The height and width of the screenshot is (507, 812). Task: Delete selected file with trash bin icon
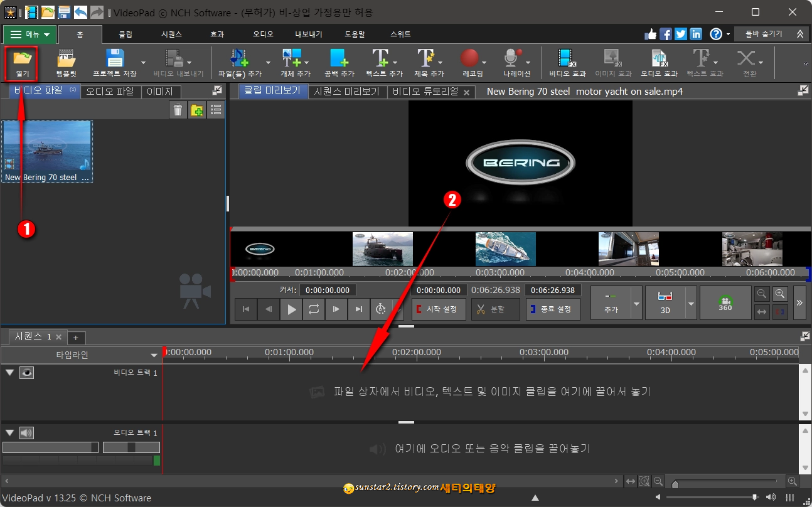point(178,110)
